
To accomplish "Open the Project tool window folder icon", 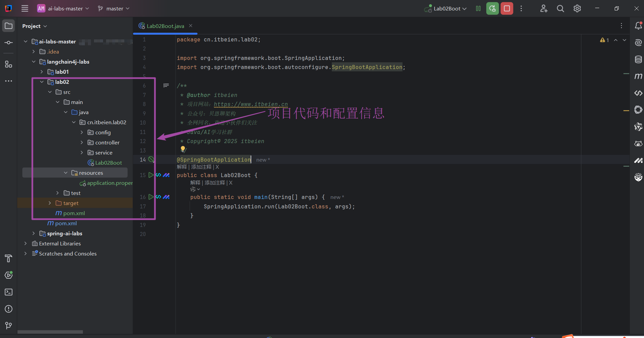I will click(x=9, y=26).
